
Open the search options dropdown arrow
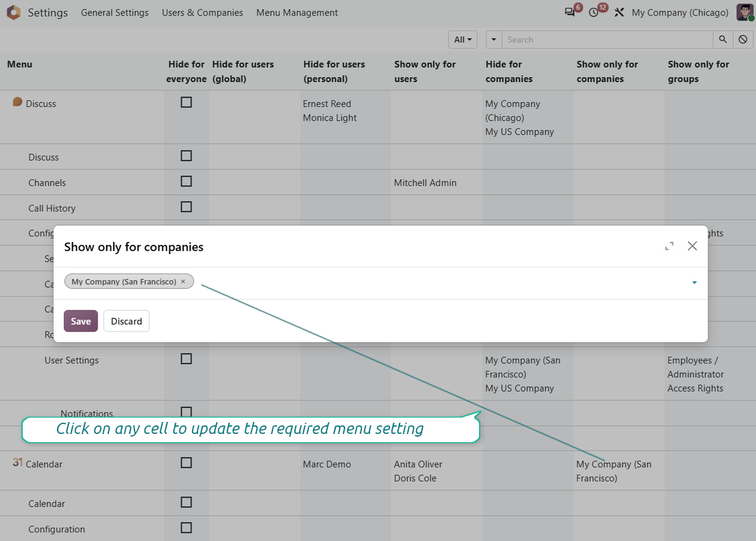click(494, 39)
